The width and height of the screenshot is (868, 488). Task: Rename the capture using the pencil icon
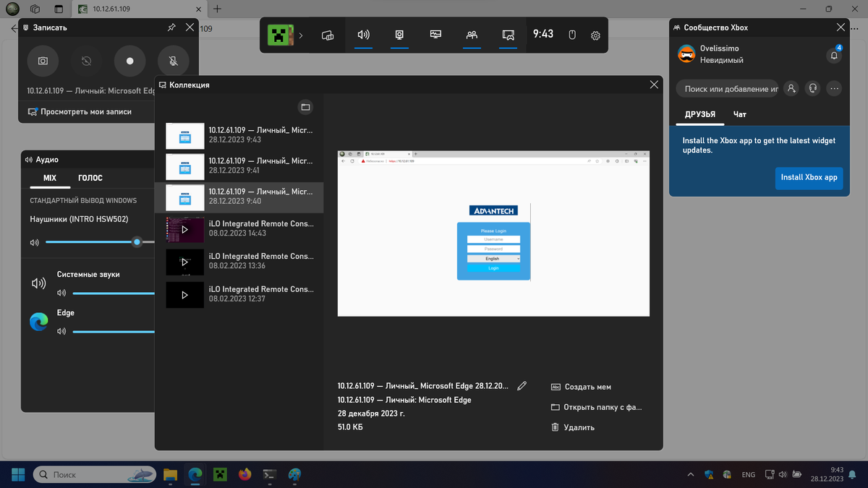pos(522,386)
